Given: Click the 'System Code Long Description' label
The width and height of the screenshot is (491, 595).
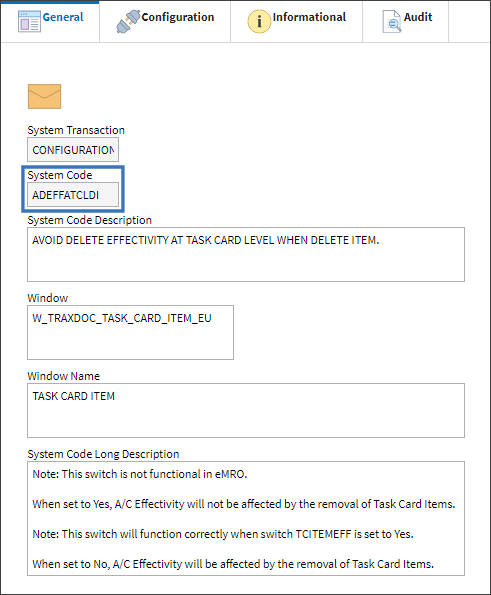Looking at the screenshot, I should coord(103,454).
